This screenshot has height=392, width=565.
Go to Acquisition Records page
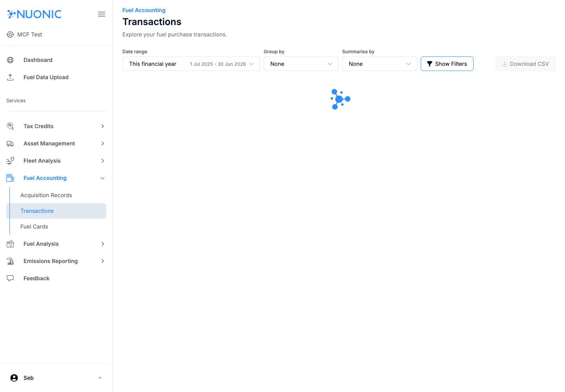coord(46,195)
